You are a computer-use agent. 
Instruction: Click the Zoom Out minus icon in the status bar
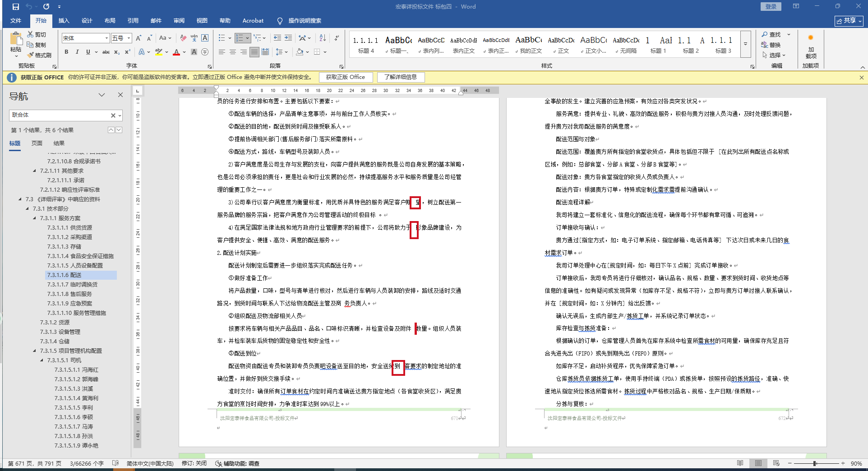pyautogui.click(x=790, y=463)
